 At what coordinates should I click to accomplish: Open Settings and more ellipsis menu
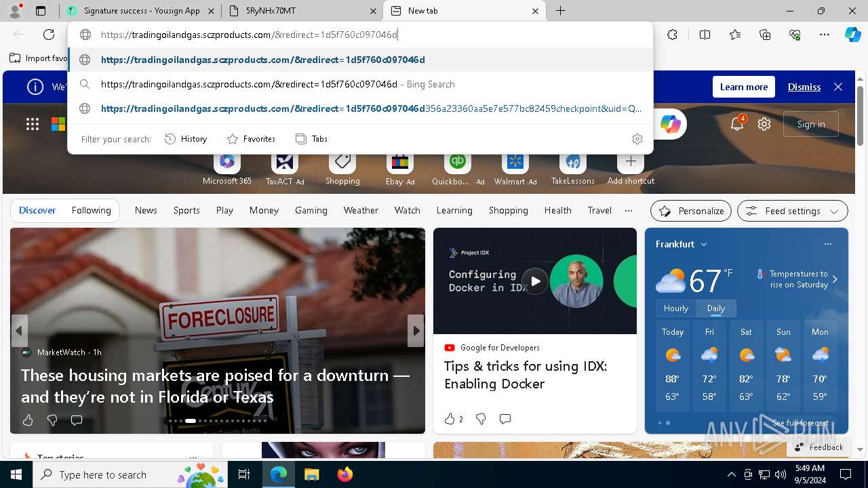coord(825,35)
